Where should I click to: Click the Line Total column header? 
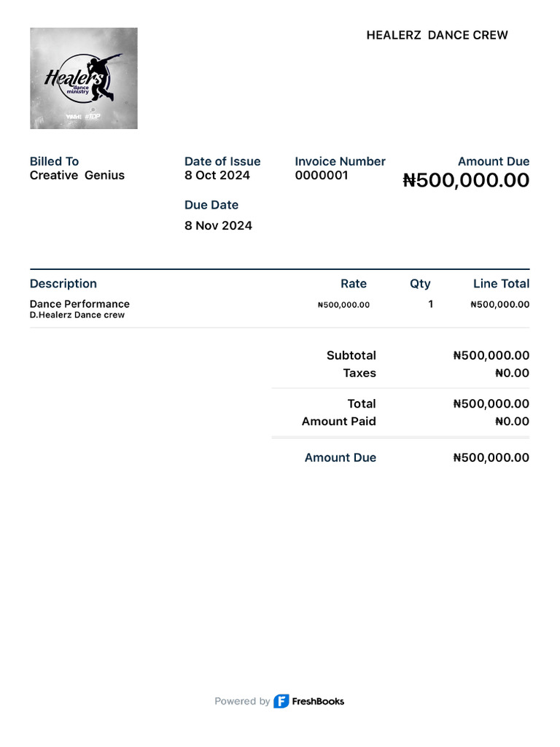(502, 284)
